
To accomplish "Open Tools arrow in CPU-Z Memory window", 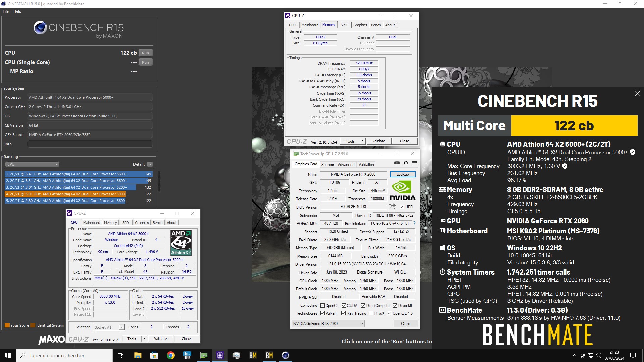I will click(x=362, y=141).
